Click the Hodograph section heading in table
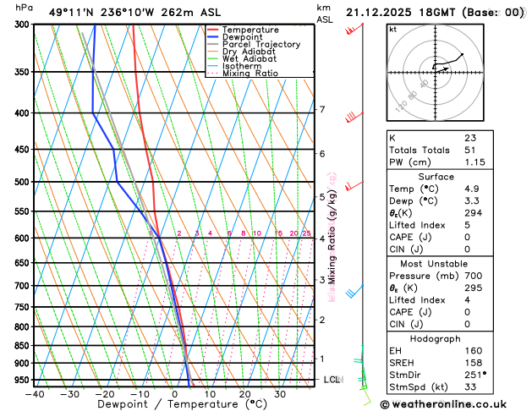 click(436, 338)
